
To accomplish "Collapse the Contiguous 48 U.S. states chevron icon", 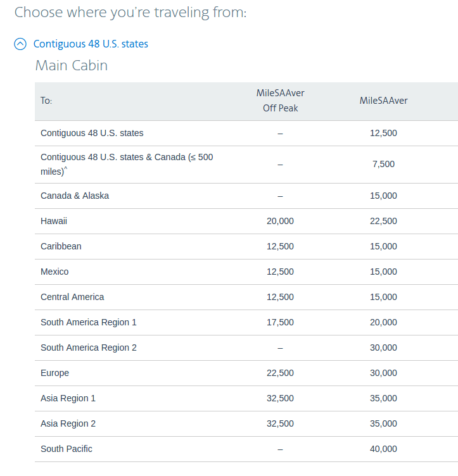I will tap(20, 44).
